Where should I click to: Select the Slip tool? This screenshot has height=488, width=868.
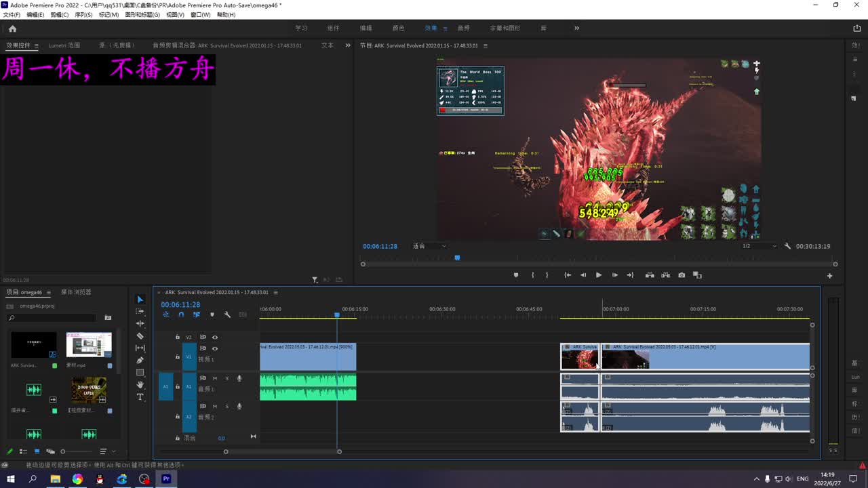click(x=140, y=348)
